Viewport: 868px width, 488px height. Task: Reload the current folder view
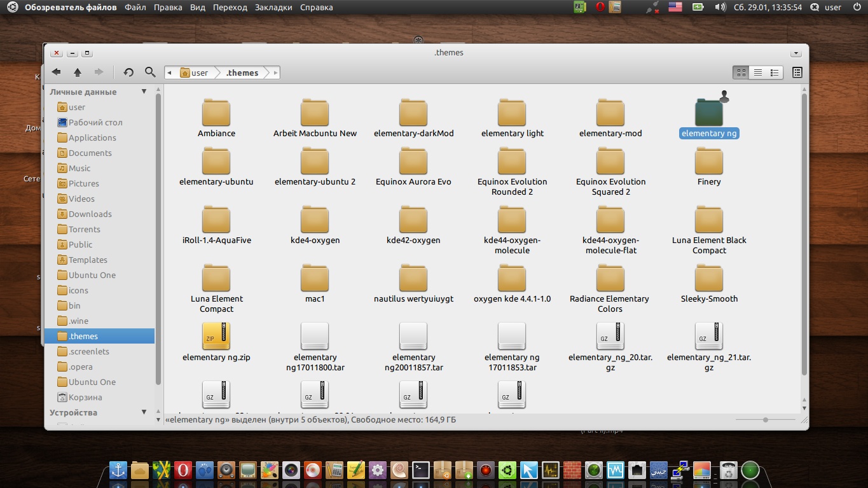pos(128,73)
